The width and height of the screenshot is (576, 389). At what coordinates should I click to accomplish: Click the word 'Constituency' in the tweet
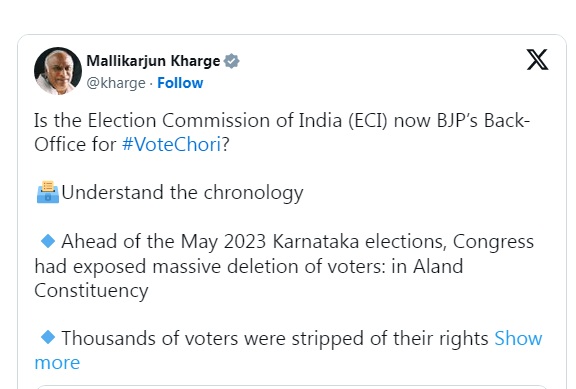point(91,291)
